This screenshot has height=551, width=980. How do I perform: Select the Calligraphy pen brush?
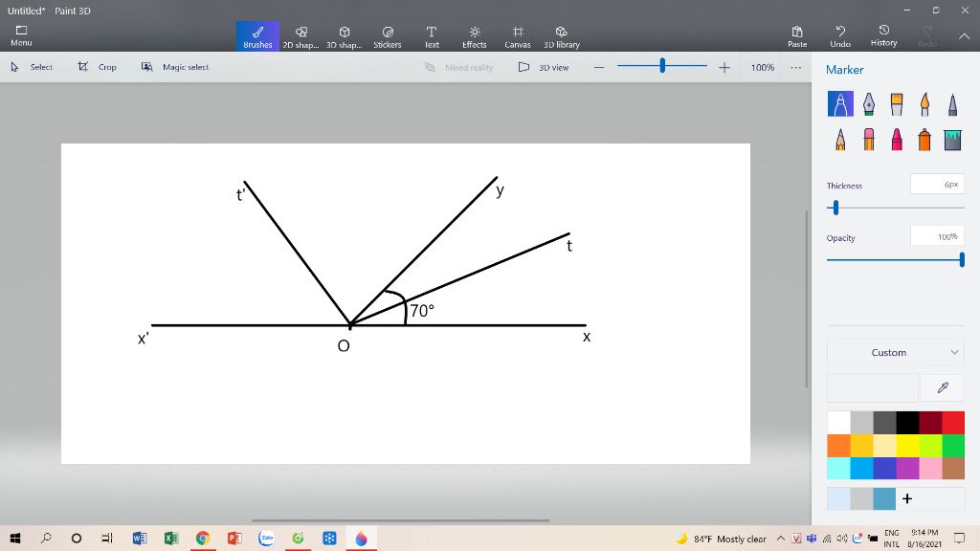[x=868, y=103]
